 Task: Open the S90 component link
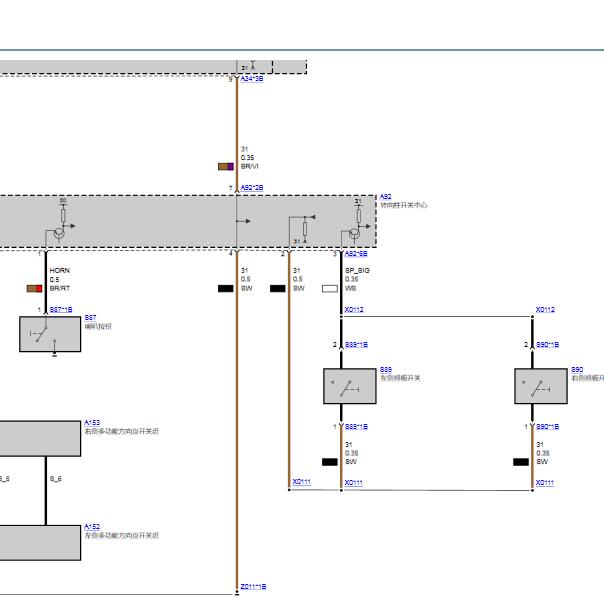coord(577,370)
